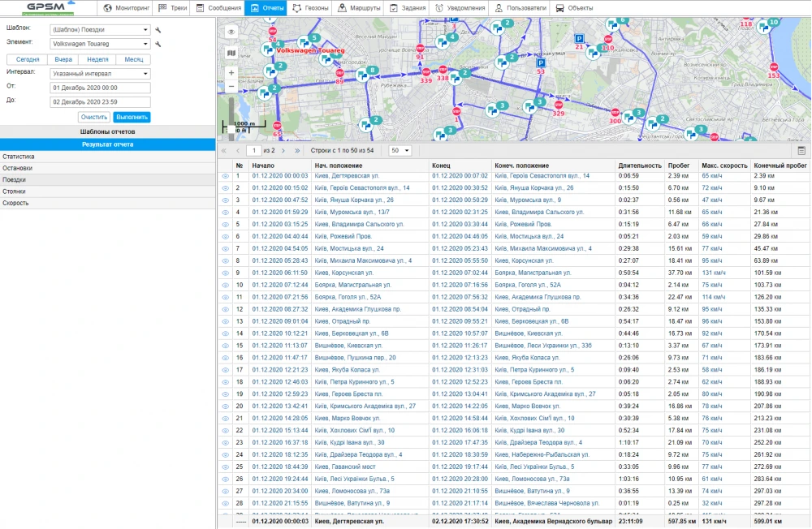The image size is (812, 529).
Task: Click wrench icon next to Элемент field
Action: pyautogui.click(x=158, y=44)
